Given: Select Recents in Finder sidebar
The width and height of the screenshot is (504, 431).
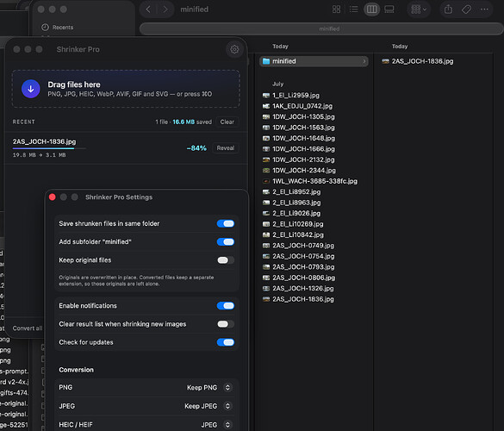Looking at the screenshot, I should pos(63,28).
